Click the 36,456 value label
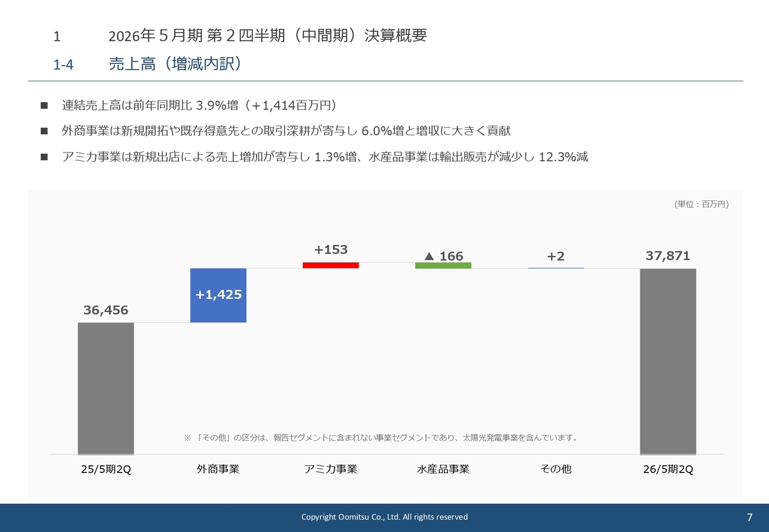The width and height of the screenshot is (769, 532). [x=106, y=310]
